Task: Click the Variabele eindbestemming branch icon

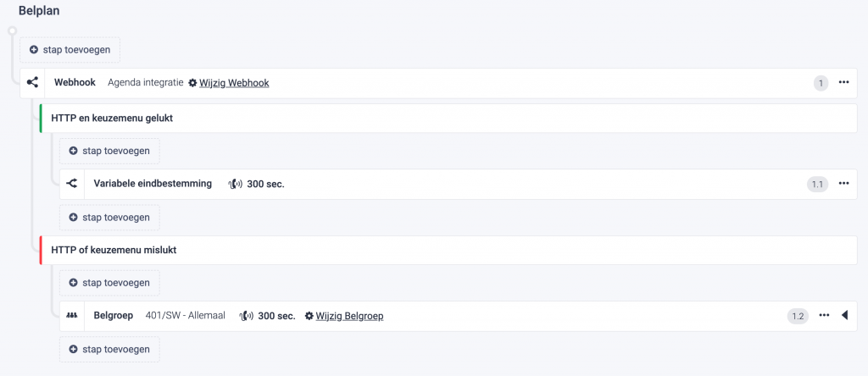Action: 72,184
